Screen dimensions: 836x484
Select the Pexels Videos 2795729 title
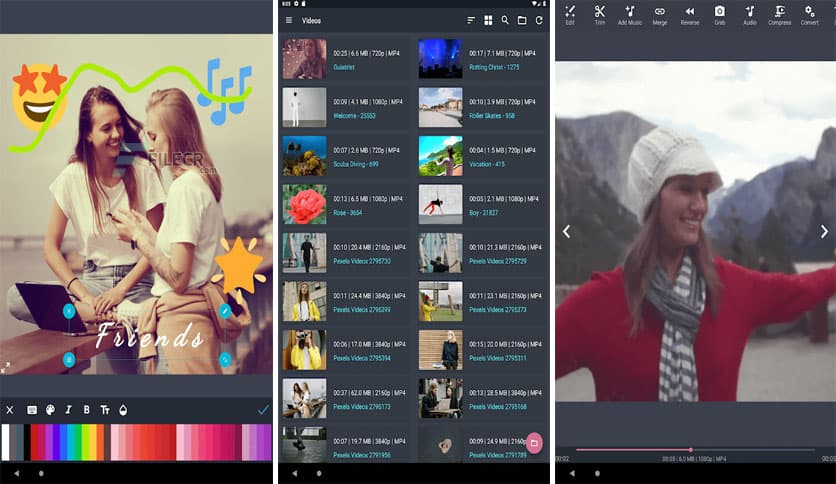click(x=497, y=261)
